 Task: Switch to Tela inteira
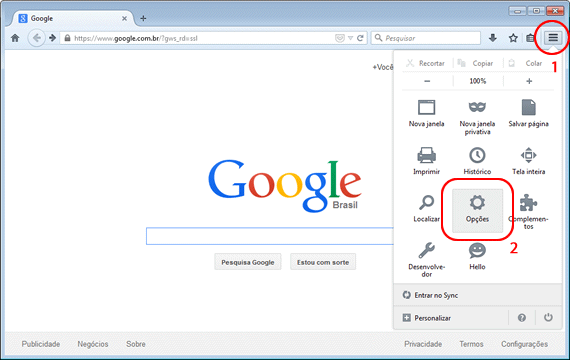528,161
